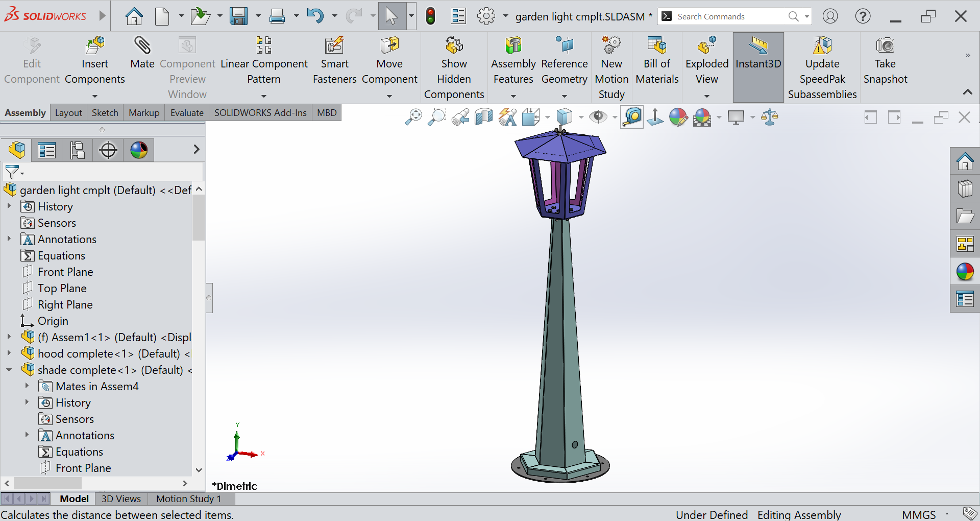The image size is (980, 521).
Task: Expand the top-level History node
Action: pyautogui.click(x=9, y=206)
